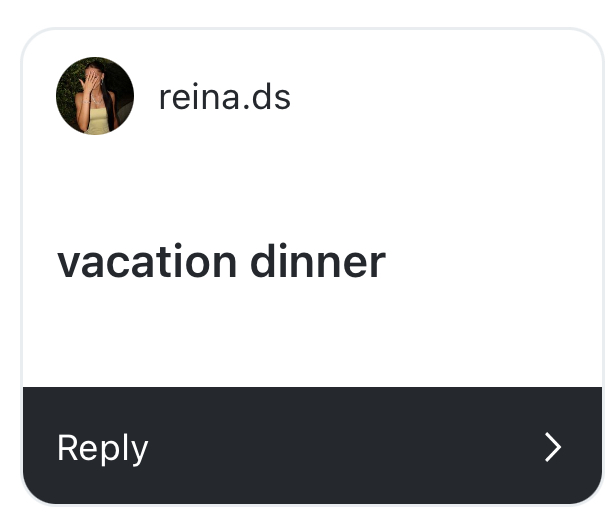Select the ">" icon in the Reply row
610x520 pixels.
point(553,447)
